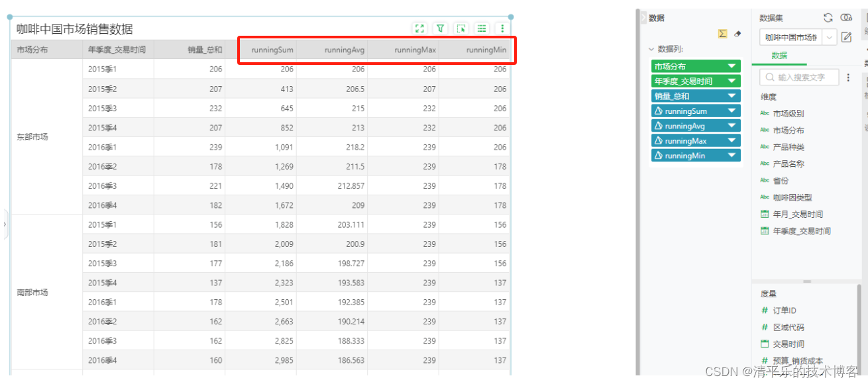This screenshot has width=868, height=384.
Task: Select the 市场分布 dimension in the field list
Action: click(x=788, y=130)
